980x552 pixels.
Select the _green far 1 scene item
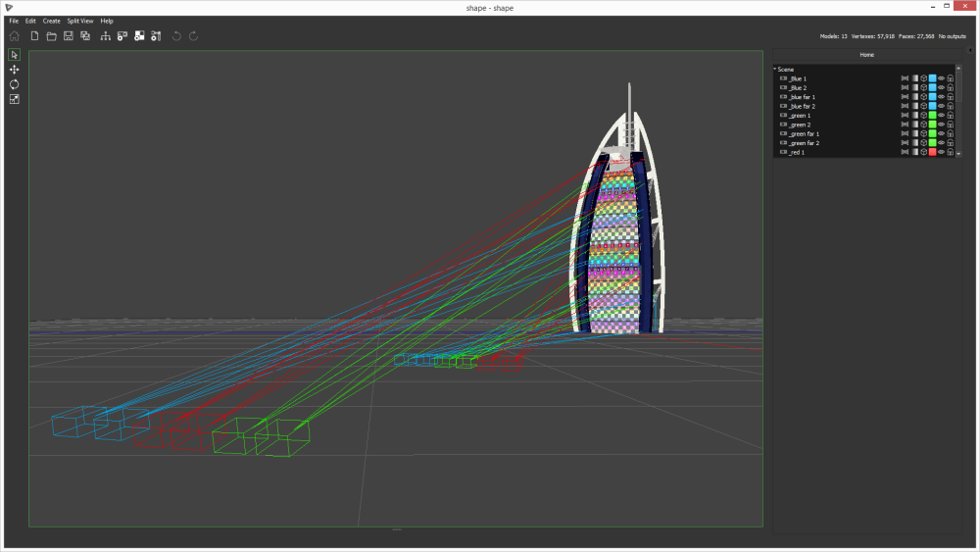click(804, 133)
